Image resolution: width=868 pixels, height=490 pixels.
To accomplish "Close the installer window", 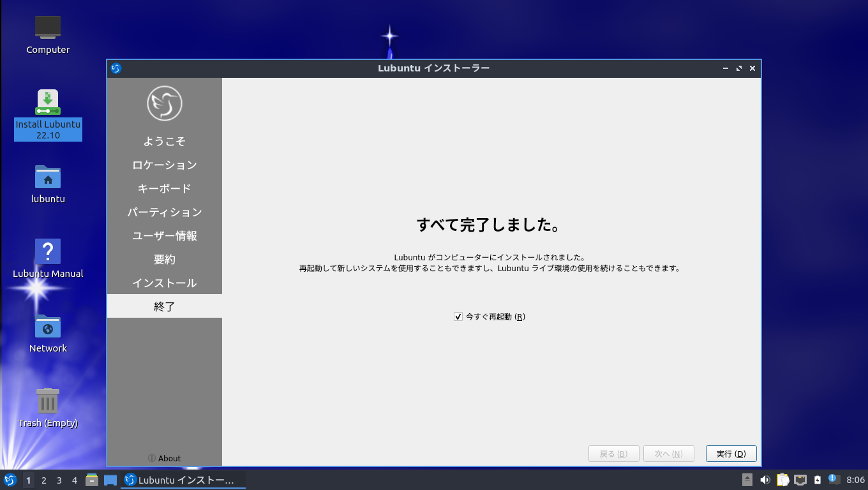I will tap(752, 68).
